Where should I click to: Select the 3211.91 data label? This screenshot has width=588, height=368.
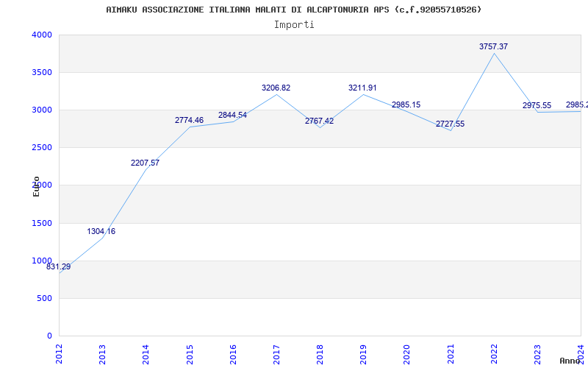click(x=362, y=88)
